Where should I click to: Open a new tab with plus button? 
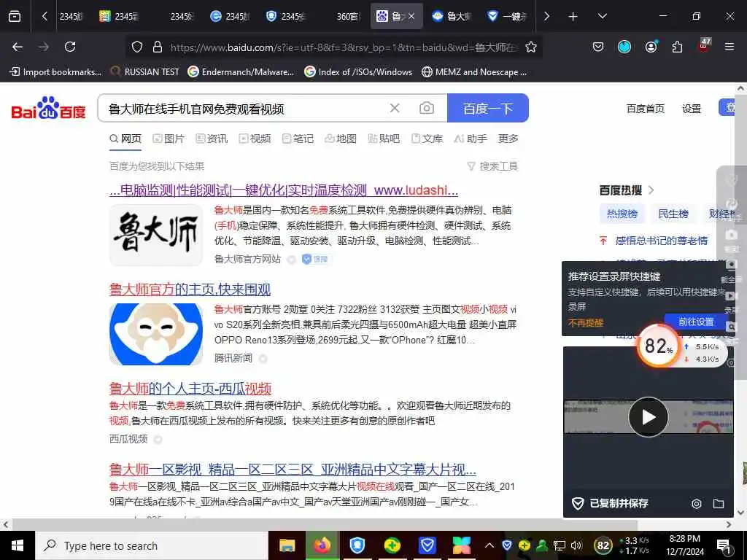tap(573, 17)
